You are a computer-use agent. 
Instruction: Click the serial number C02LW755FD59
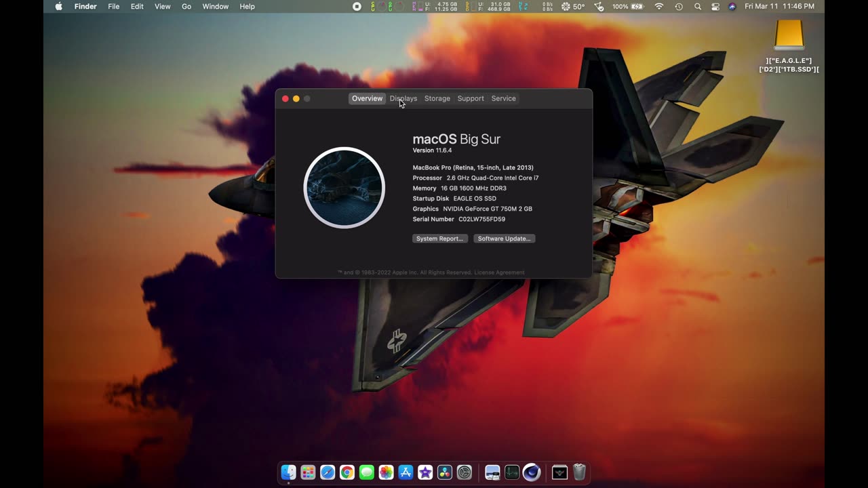[481, 219]
